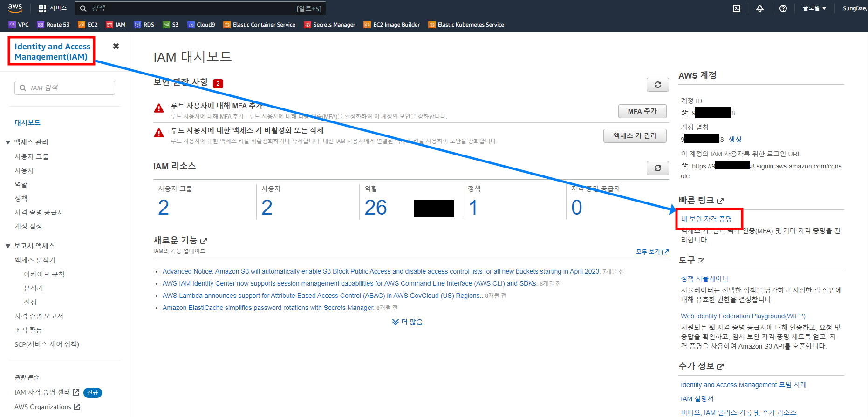The height and width of the screenshot is (417, 868).
Task: Open 사용자 in the sidebar
Action: (x=24, y=170)
